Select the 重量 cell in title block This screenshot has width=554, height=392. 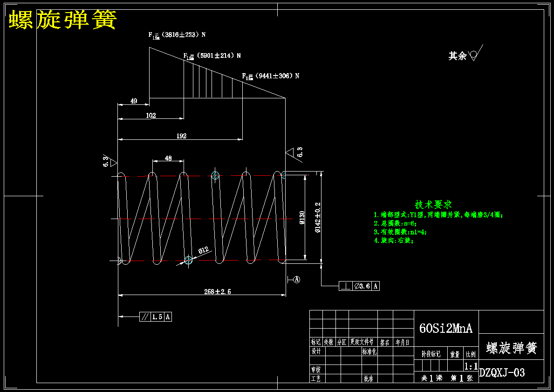pyautogui.click(x=455, y=354)
